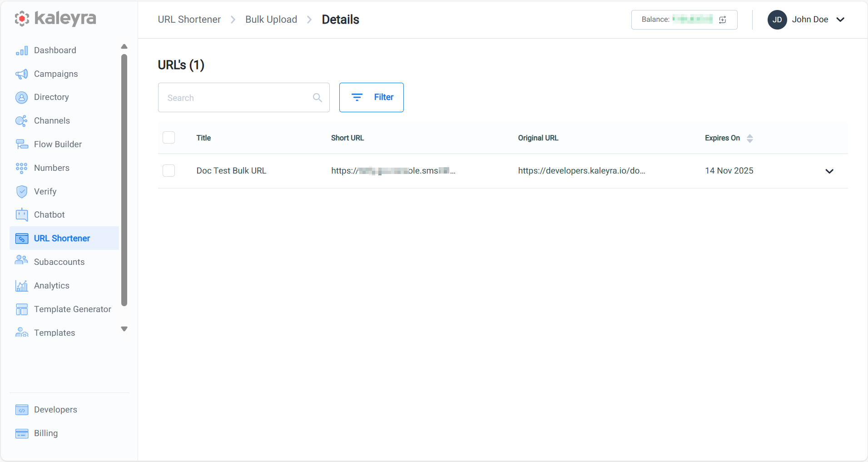The image size is (868, 462).
Task: Open the Subaccounts people icon
Action: (22, 260)
